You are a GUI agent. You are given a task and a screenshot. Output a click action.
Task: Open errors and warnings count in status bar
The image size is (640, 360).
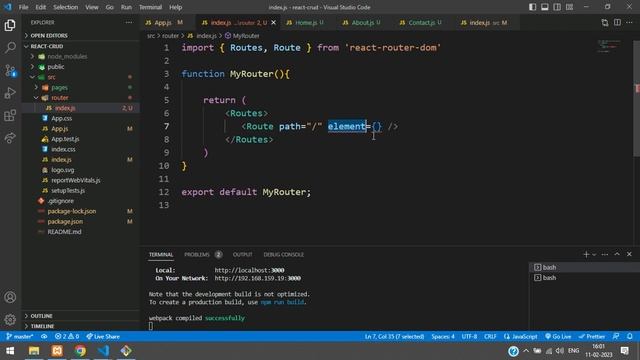point(67,336)
